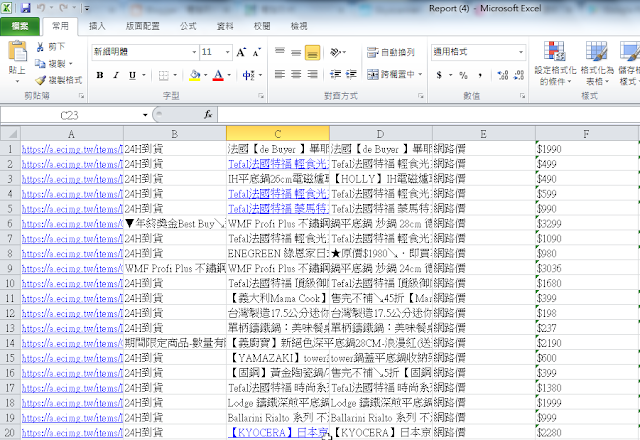
Task: Toggle underline formatting
Action: point(132,75)
